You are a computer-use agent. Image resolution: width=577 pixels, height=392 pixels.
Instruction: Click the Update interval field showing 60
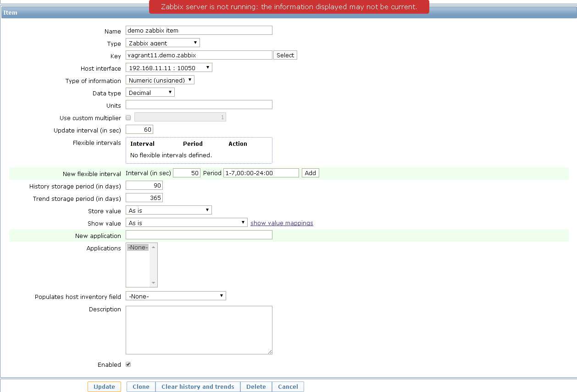(x=139, y=130)
